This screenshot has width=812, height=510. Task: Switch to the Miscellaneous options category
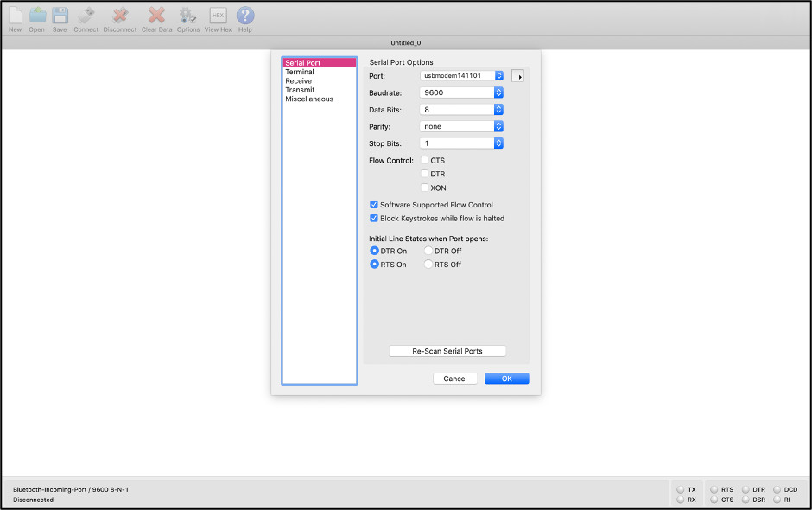(309, 99)
